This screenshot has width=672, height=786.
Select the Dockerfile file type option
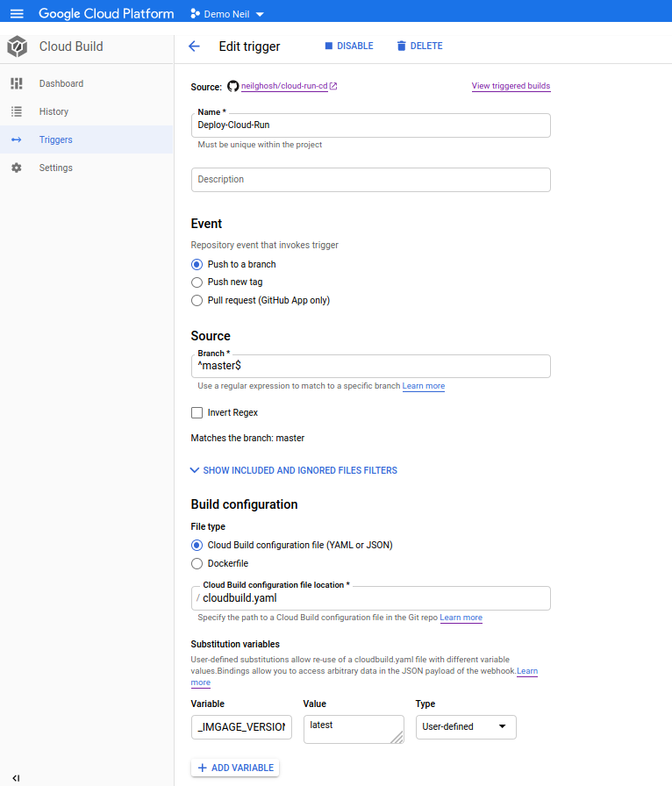[197, 563]
